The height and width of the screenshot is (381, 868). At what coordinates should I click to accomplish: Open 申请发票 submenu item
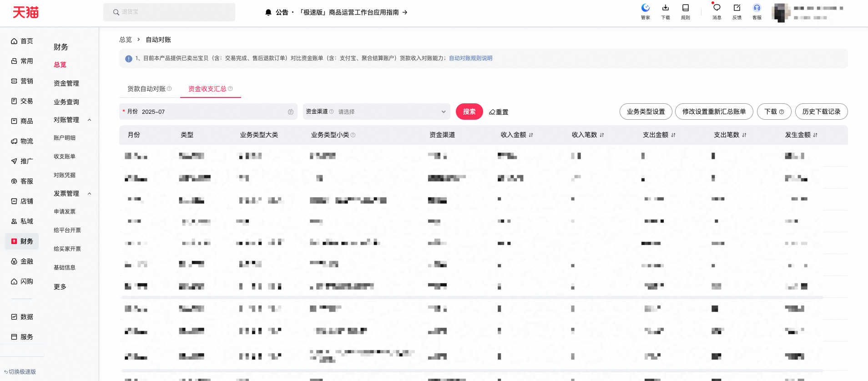pyautogui.click(x=65, y=212)
